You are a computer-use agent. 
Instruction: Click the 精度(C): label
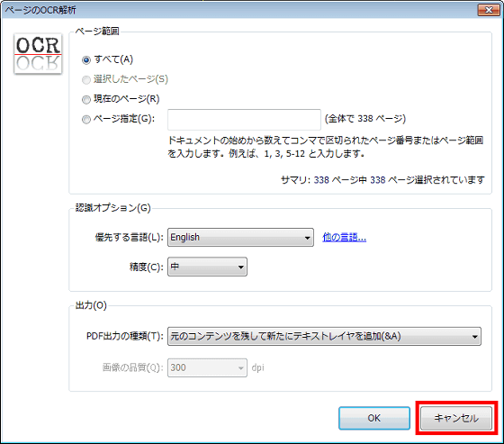pos(147,267)
